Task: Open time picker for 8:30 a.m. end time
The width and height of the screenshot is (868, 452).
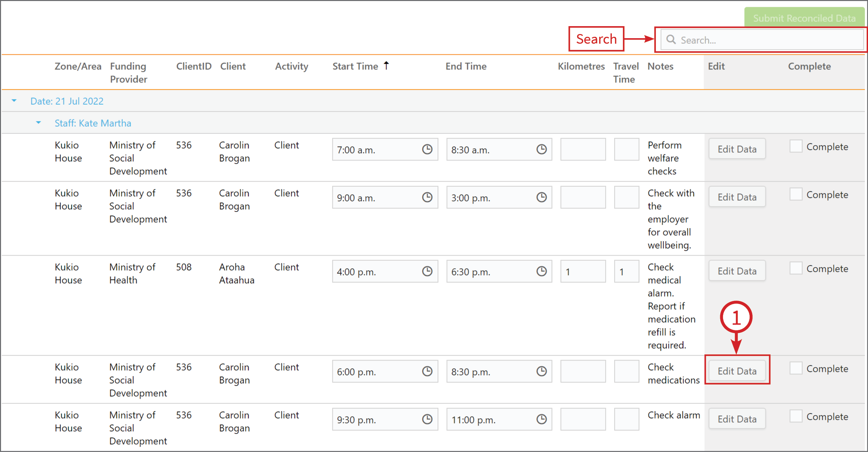Action: coord(541,149)
